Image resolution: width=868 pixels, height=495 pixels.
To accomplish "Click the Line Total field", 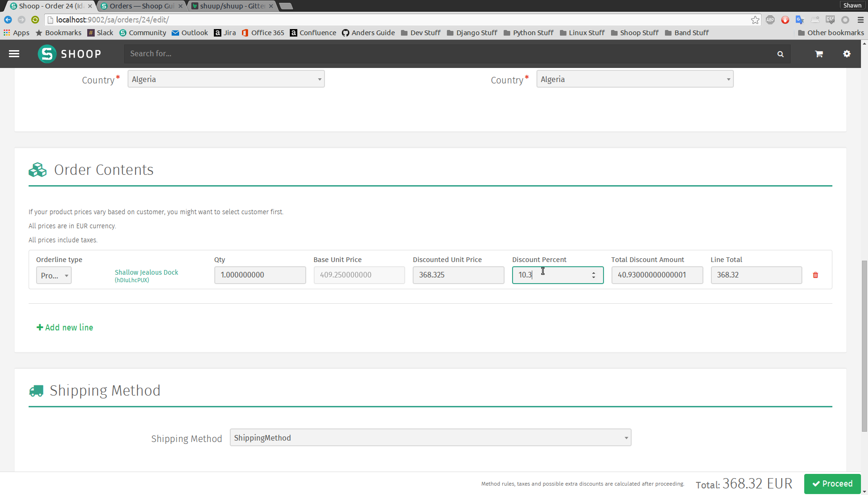I will coord(756,275).
